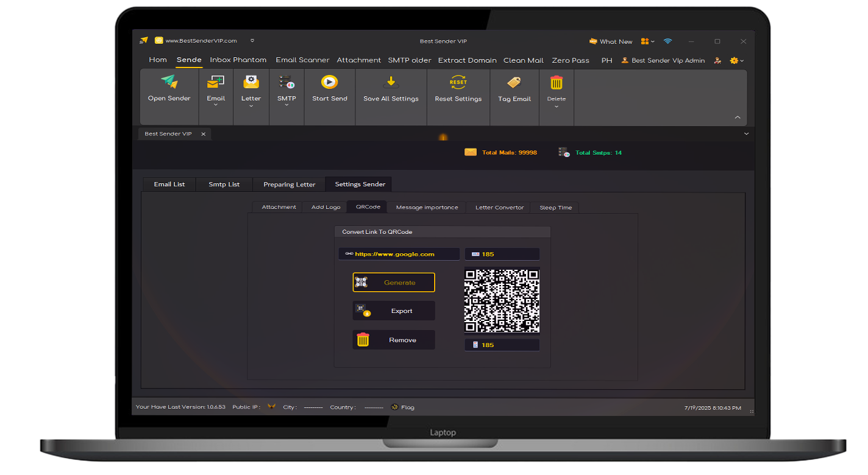Open the PH menu tab

tap(607, 60)
